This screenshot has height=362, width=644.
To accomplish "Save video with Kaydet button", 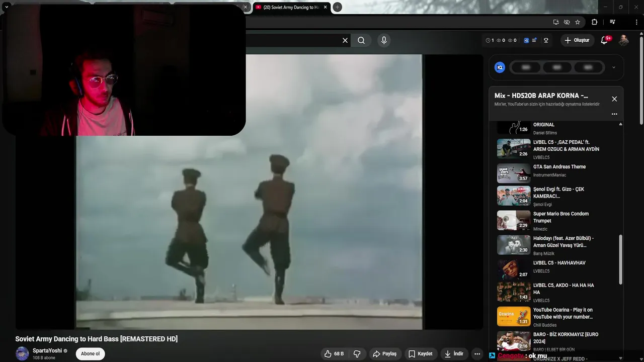I will (x=421, y=354).
